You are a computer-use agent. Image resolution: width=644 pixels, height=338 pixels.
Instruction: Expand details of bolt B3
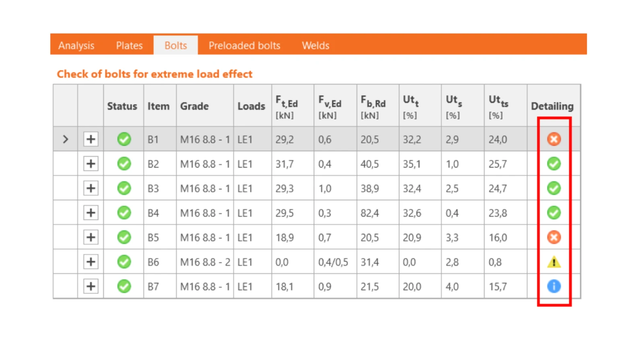pyautogui.click(x=91, y=188)
